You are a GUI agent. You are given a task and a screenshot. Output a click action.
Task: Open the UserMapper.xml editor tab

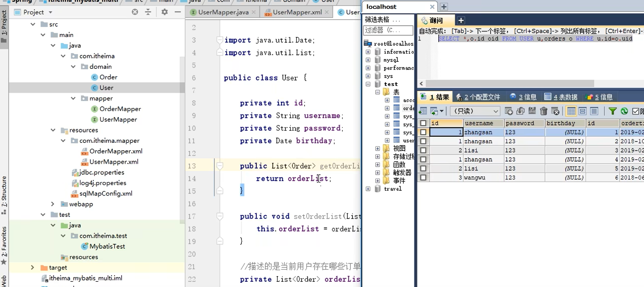[296, 13]
